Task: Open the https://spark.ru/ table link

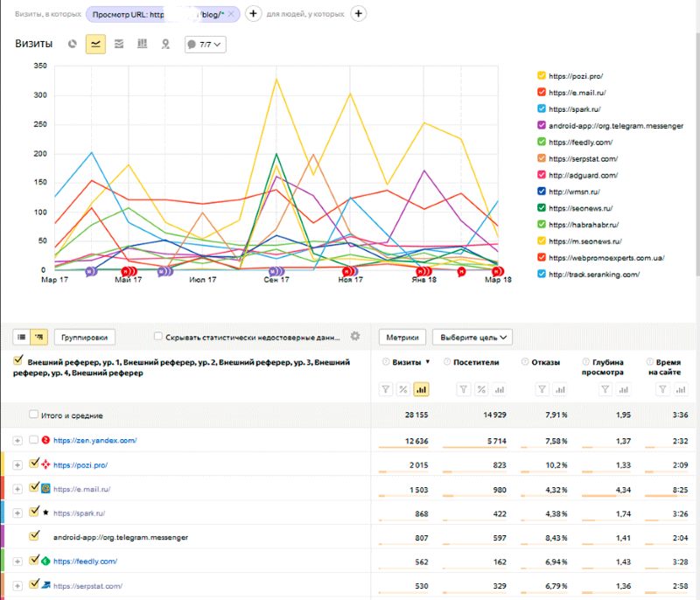Action: [79, 513]
